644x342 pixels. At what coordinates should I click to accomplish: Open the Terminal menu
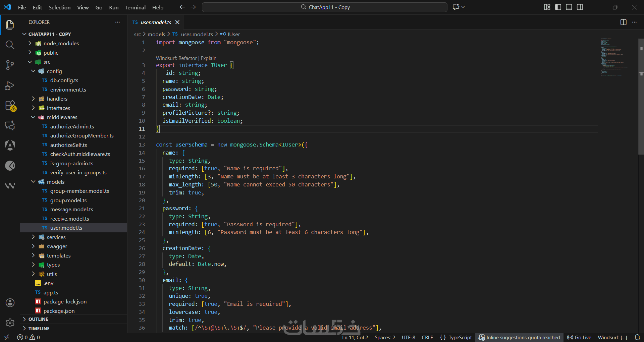(135, 7)
